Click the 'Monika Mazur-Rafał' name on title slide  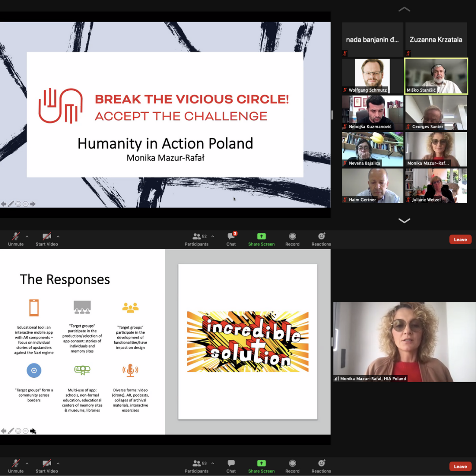165,158
